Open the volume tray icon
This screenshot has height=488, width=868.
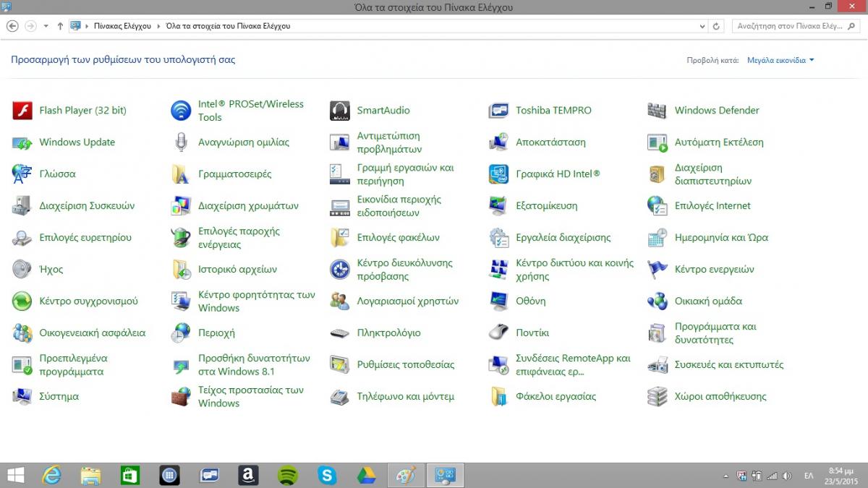(x=787, y=476)
